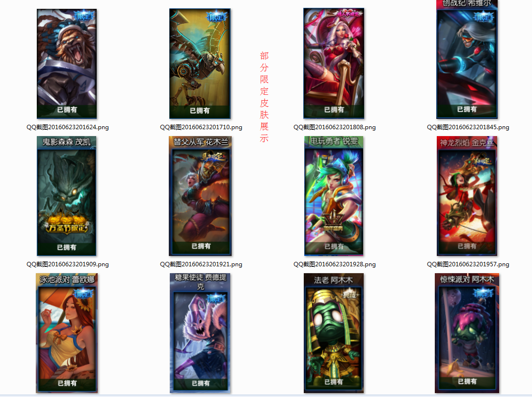Click file name QQ截图20160623201921.png
This screenshot has width=532, height=397.
201,264
